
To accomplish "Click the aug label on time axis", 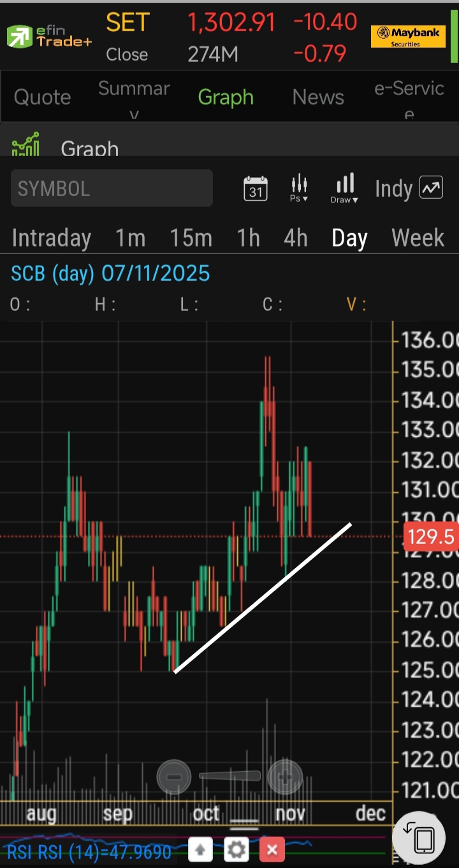I will 41,813.
